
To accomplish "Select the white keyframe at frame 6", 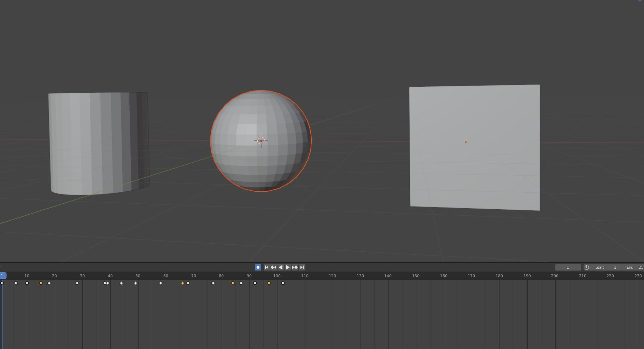I will [x=16, y=283].
